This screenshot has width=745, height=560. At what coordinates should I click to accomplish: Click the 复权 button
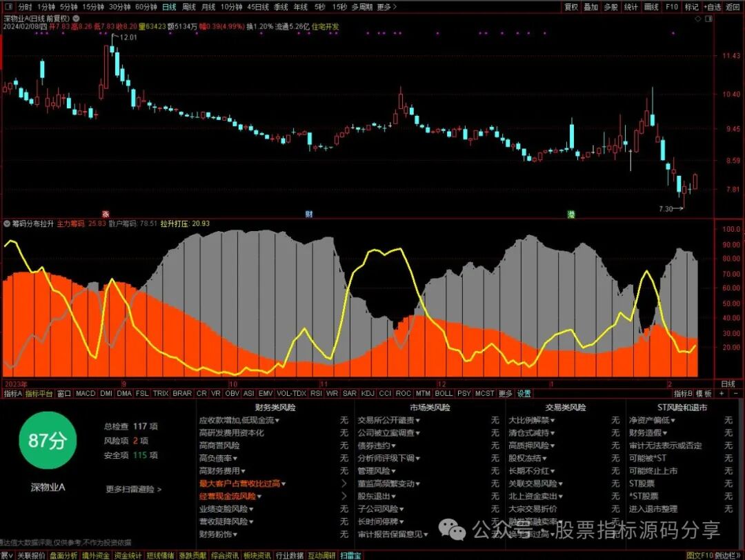point(571,7)
